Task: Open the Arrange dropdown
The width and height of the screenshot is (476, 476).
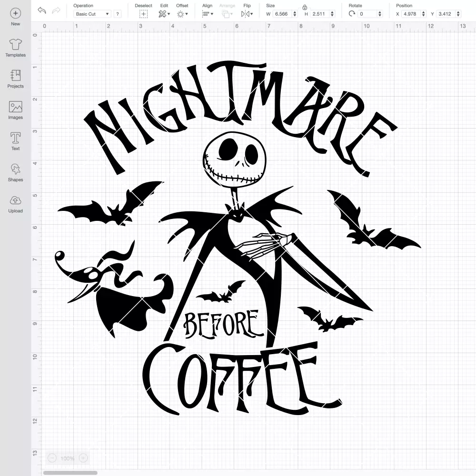Action: click(227, 14)
